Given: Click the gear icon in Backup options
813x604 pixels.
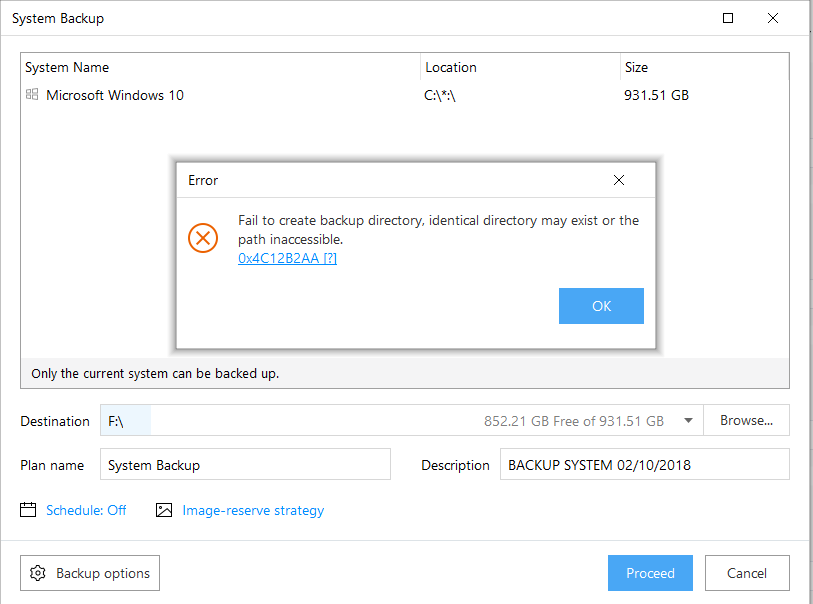Looking at the screenshot, I should tap(37, 573).
